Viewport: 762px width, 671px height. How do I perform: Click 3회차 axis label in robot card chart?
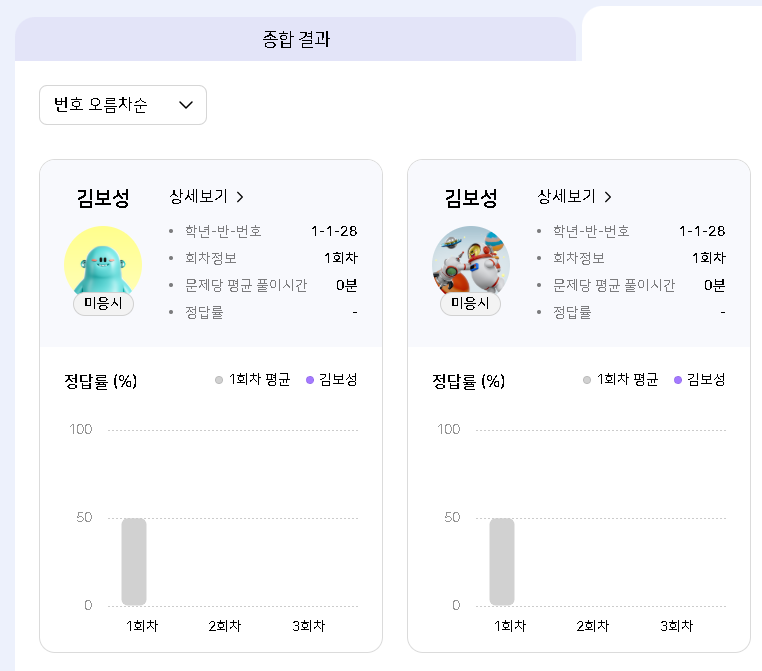[676, 626]
